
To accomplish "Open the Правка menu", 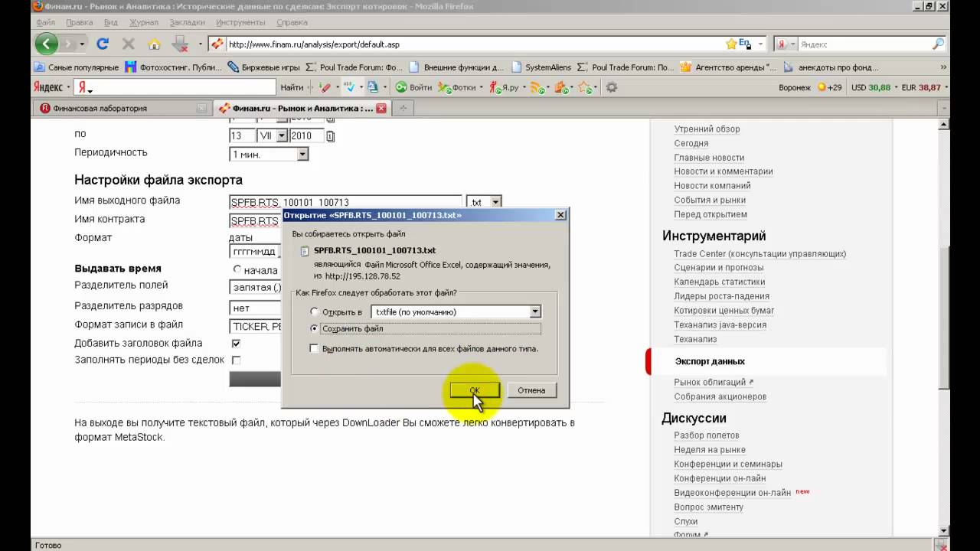I will [80, 23].
